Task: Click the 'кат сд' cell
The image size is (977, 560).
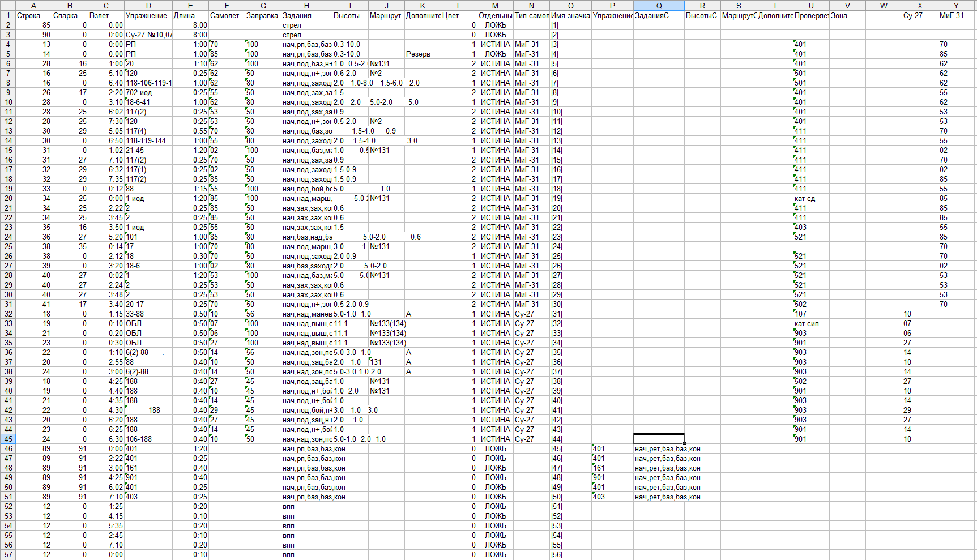Action: 811,198
